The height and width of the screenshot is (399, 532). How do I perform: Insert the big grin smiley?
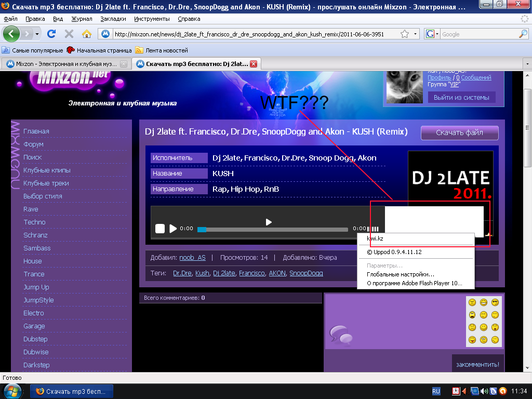[484, 302]
